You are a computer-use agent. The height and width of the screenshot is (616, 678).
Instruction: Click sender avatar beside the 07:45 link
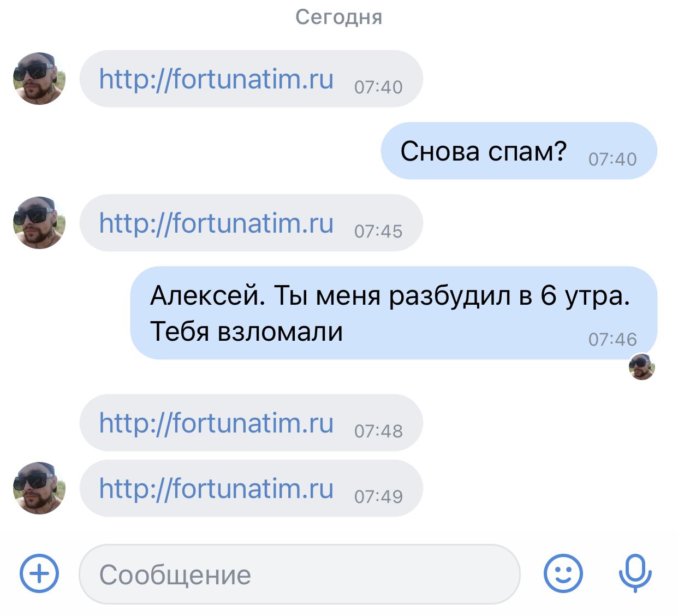tap(39, 223)
